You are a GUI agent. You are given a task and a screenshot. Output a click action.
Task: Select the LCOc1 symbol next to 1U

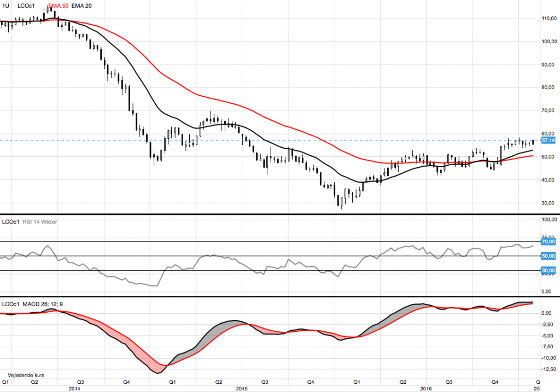26,5
